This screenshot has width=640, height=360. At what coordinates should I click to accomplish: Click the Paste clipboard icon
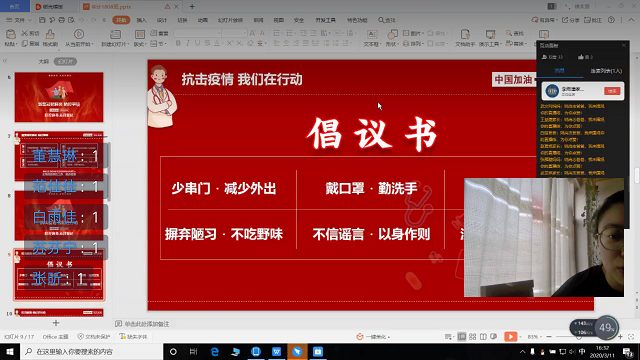pos(11,34)
